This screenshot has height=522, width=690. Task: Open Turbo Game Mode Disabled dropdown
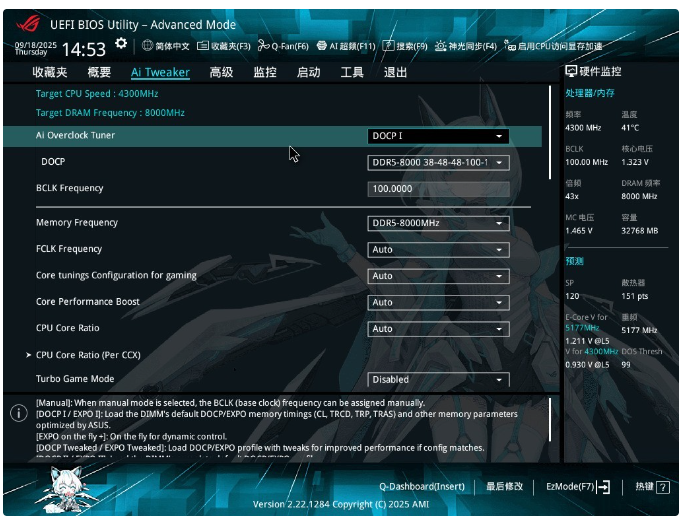[438, 379]
